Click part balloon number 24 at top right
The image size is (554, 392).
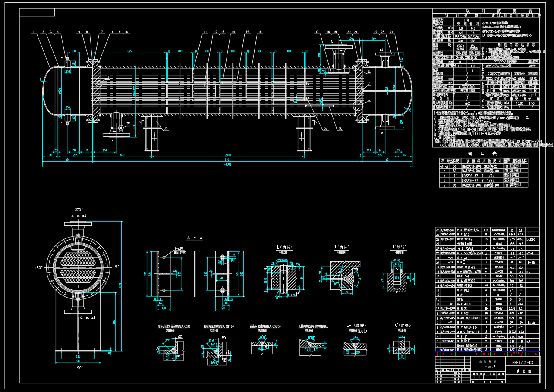click(391, 32)
